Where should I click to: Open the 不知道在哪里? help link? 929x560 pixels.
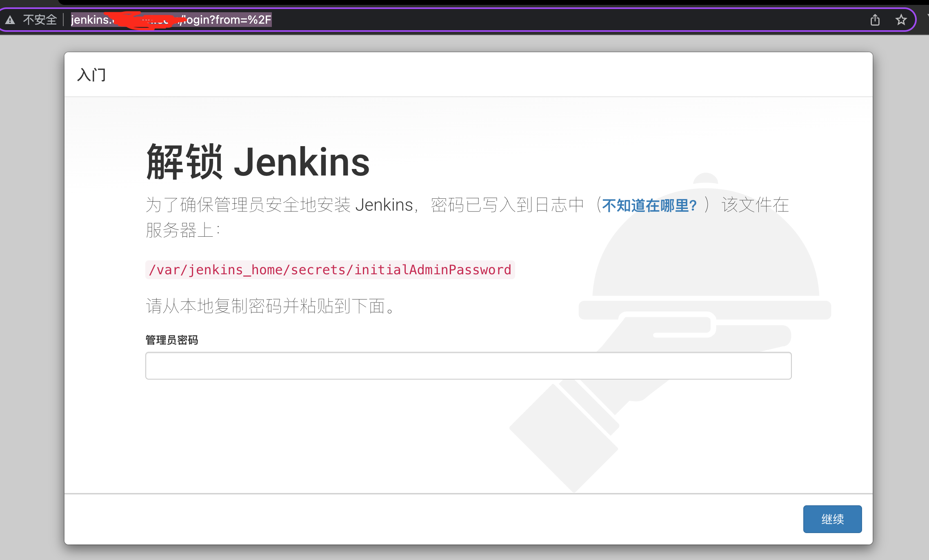click(x=649, y=205)
